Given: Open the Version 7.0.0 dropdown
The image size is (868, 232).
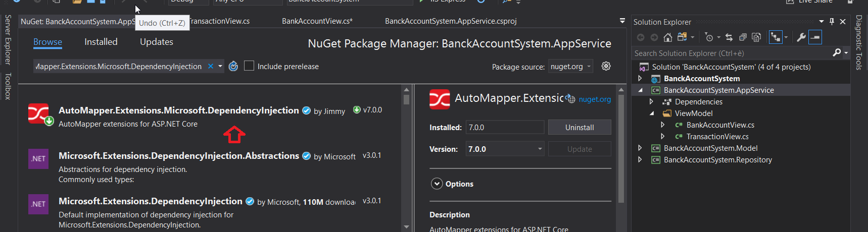Looking at the screenshot, I should click(505, 149).
